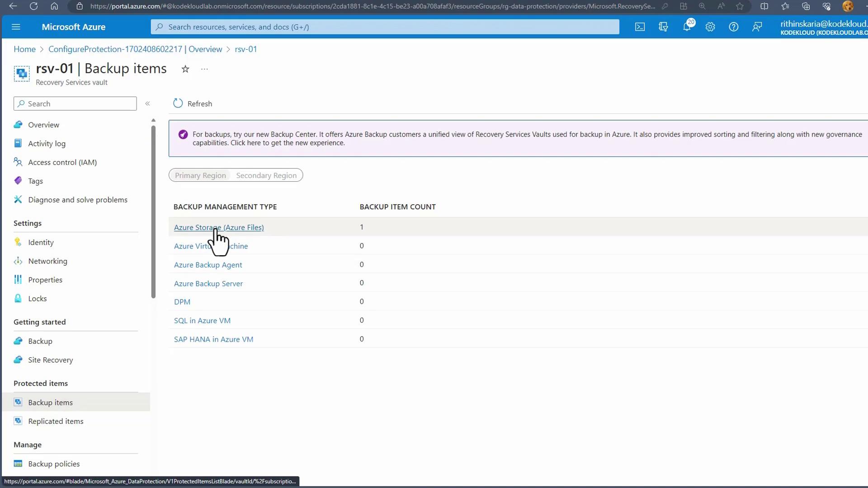Click the Feedback icon in header
868x488 pixels.
tap(757, 27)
